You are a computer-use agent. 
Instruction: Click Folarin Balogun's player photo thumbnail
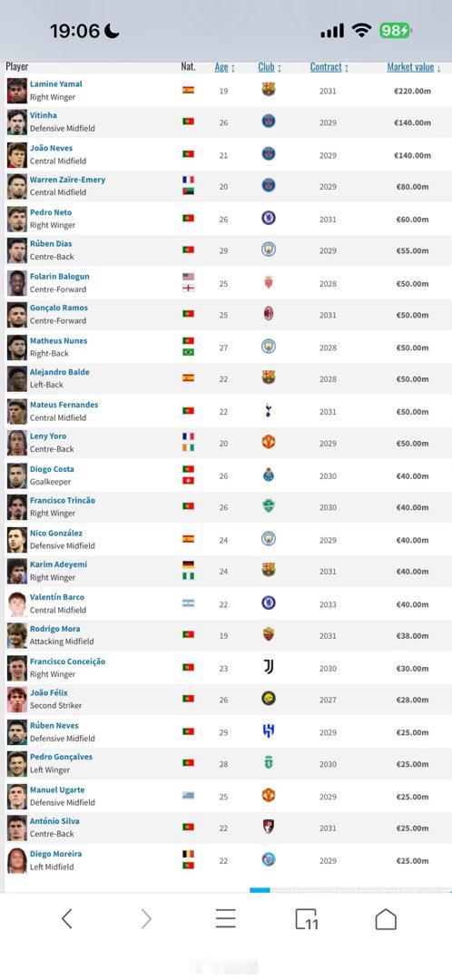point(17,282)
